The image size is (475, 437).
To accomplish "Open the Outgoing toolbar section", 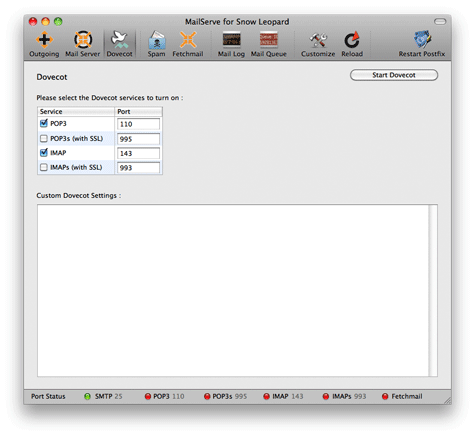I will 44,44.
